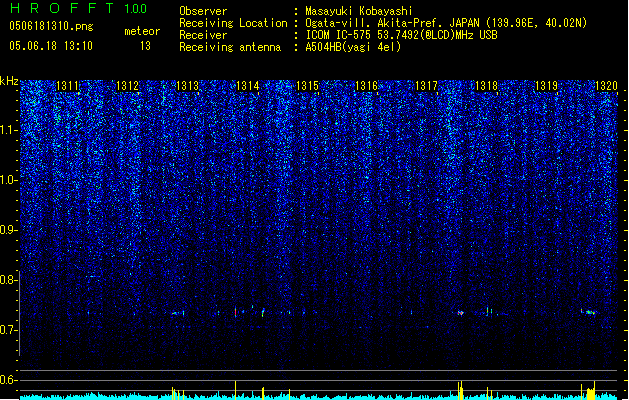Click the date stamp 05.06.18 13:10

point(51,46)
